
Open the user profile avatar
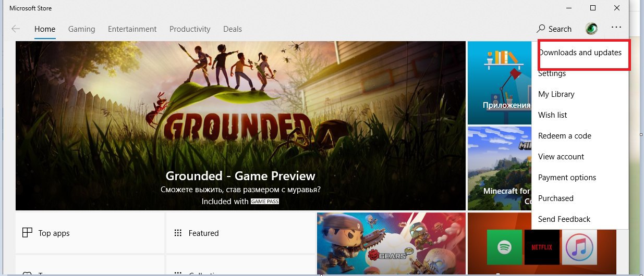(x=591, y=29)
